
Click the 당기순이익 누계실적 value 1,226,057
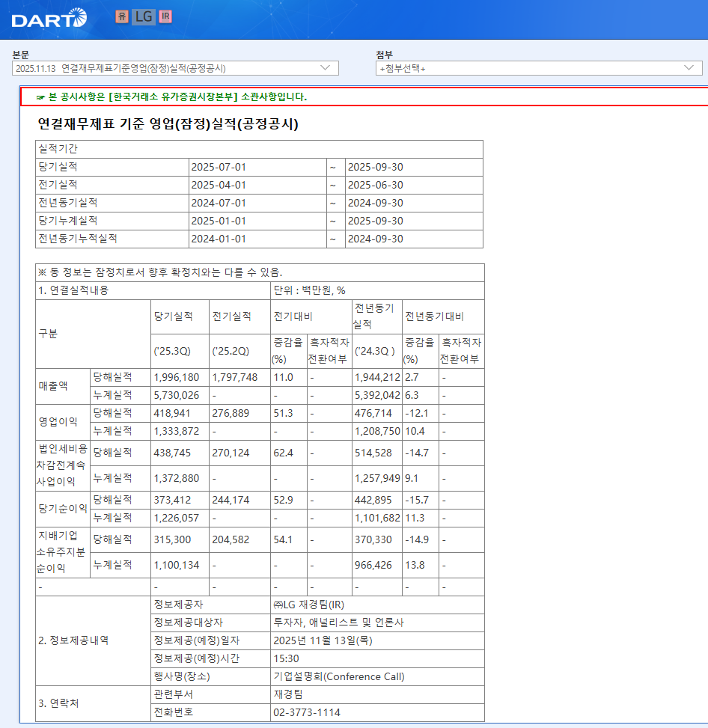coord(176,518)
